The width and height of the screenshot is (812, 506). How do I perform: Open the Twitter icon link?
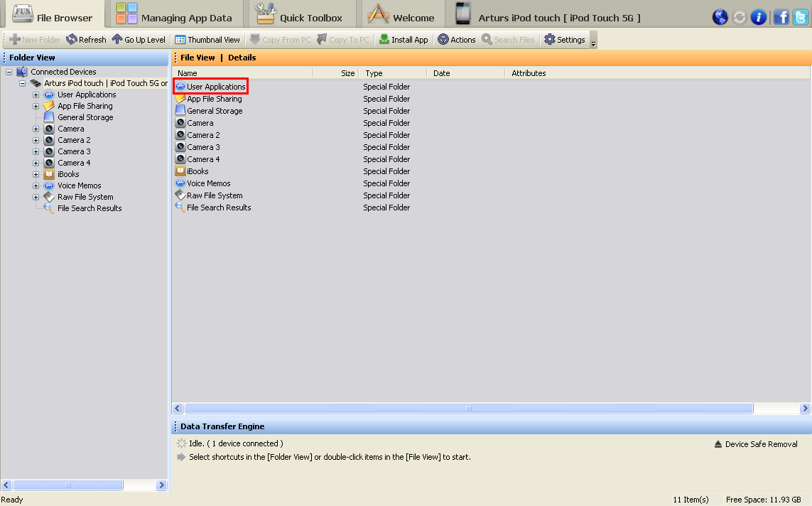(801, 18)
